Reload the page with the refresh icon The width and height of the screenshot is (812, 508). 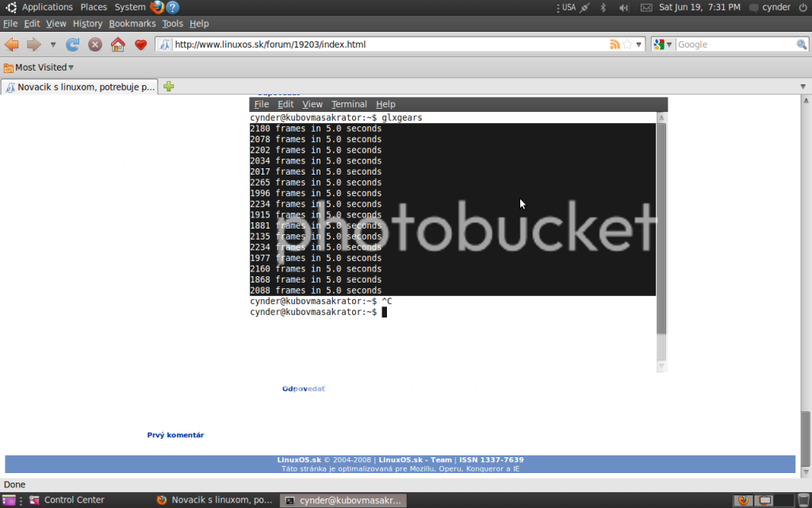coord(72,44)
